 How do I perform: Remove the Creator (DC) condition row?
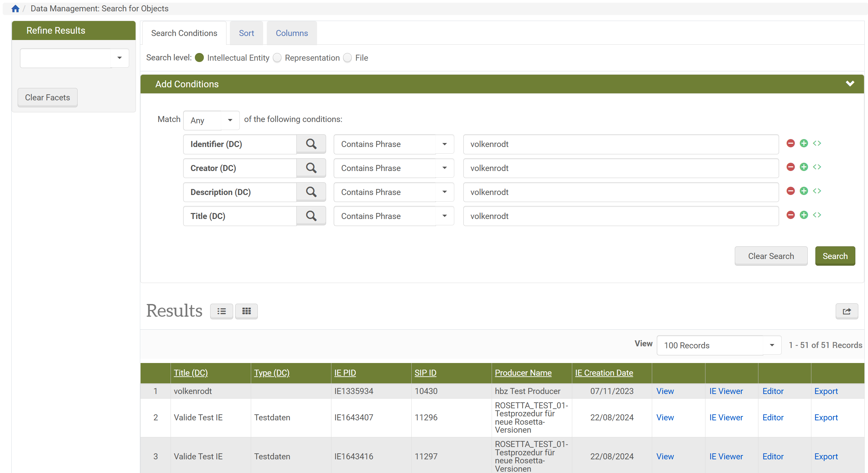[790, 167]
